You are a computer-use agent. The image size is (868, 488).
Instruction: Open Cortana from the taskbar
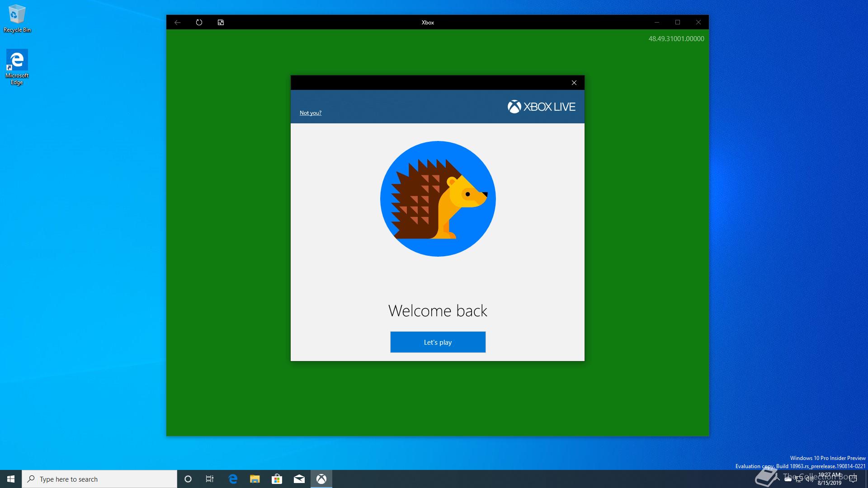click(188, 479)
